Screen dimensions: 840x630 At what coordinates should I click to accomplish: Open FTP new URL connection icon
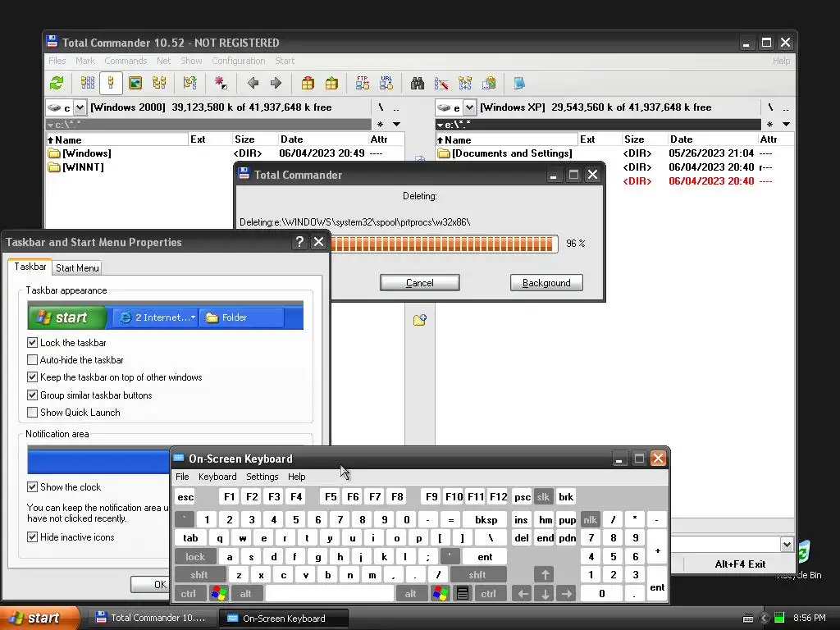[x=386, y=83]
